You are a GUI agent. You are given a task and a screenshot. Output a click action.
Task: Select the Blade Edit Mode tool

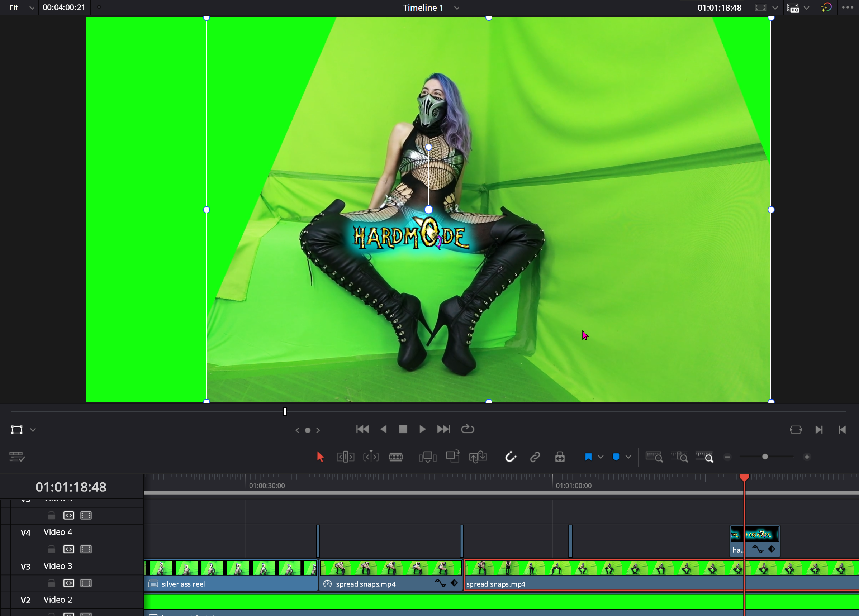396,457
